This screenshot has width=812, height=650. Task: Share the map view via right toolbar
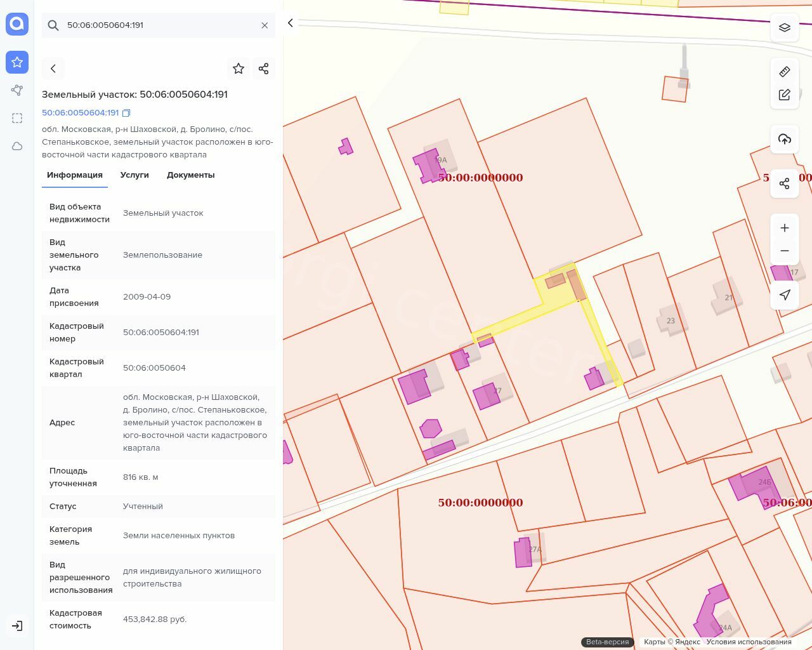tap(784, 183)
